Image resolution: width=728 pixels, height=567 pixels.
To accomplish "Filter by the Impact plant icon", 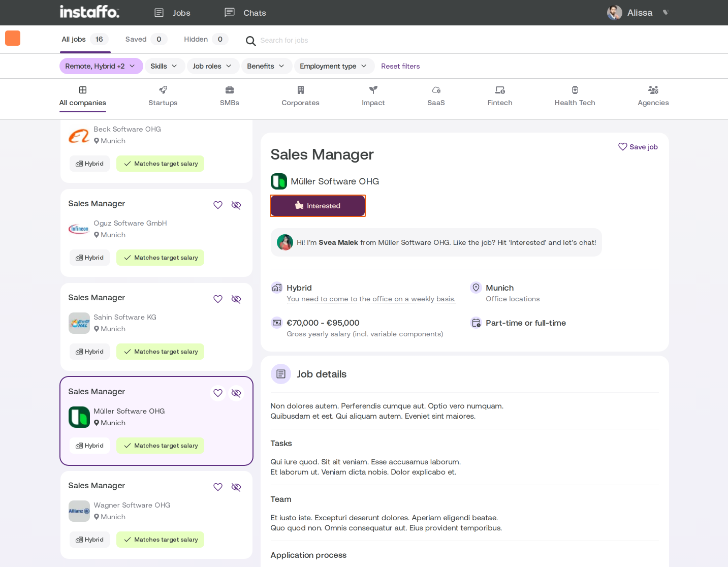I will 373,90.
